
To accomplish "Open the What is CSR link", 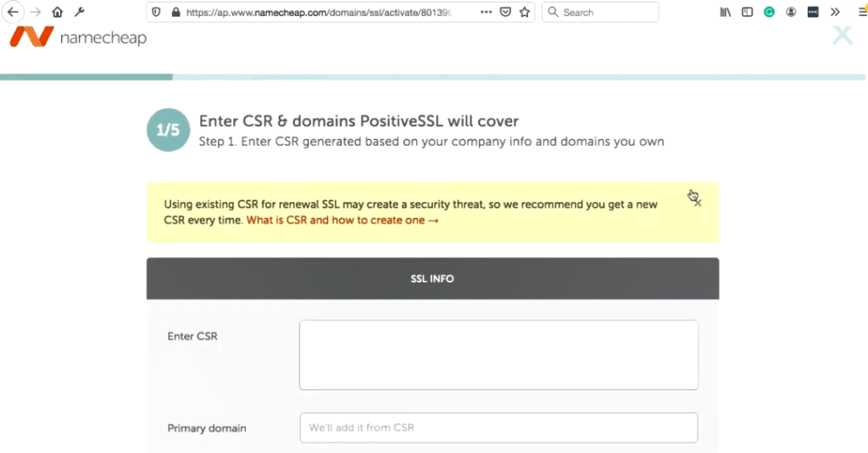I will (x=342, y=220).
